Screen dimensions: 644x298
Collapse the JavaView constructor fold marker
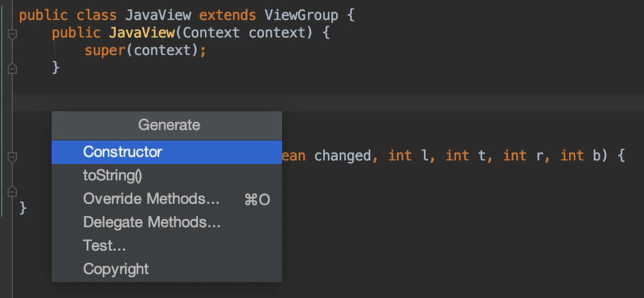pyautogui.click(x=13, y=34)
